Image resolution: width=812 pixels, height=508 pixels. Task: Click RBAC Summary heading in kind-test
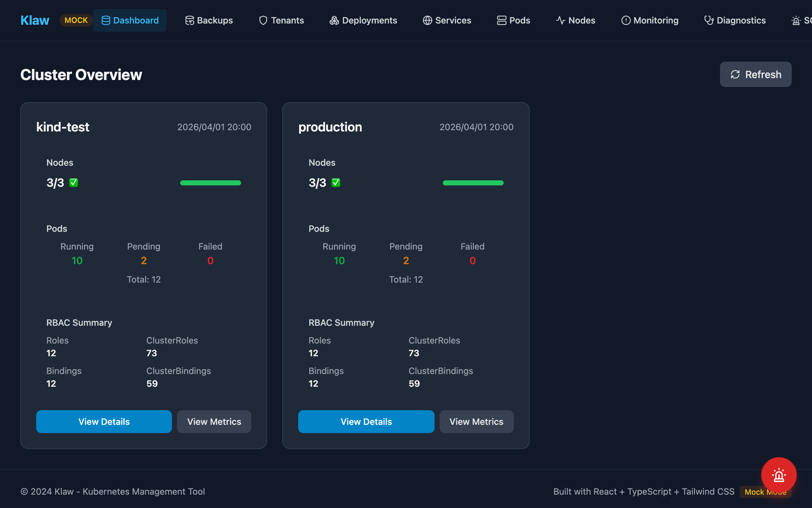[x=79, y=323]
